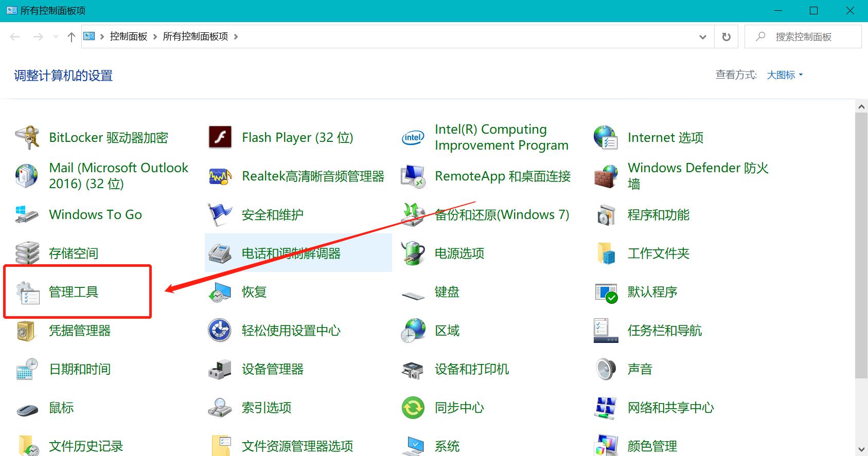868x456 pixels.
Task: Open the Mail (Microsoft Outlook 2016) icon
Action: pos(27,176)
